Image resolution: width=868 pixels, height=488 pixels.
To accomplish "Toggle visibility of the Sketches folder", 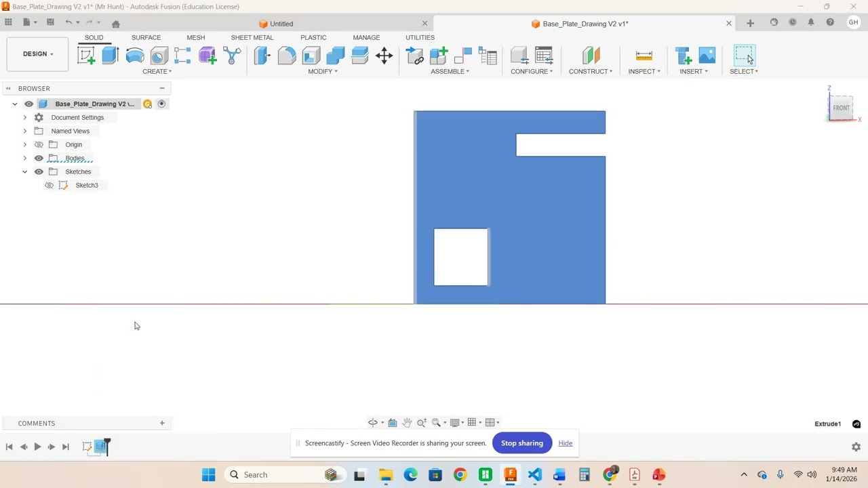I will click(x=39, y=171).
